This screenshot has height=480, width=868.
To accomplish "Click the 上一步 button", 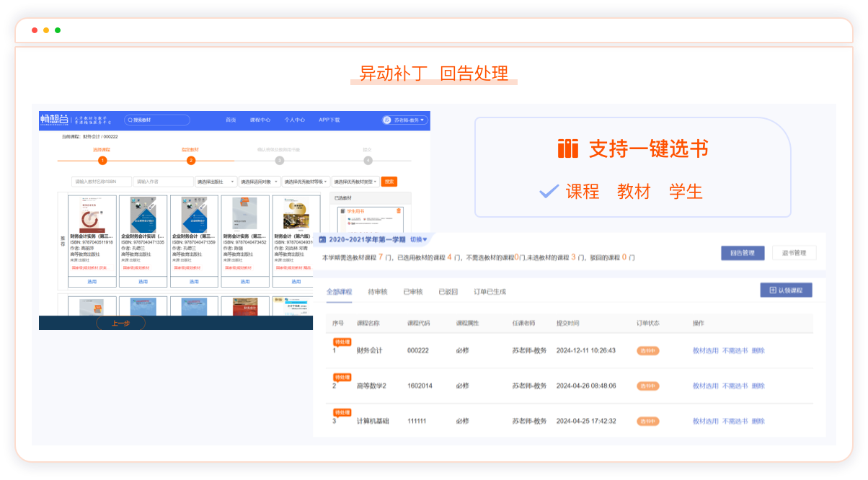I will click(120, 324).
